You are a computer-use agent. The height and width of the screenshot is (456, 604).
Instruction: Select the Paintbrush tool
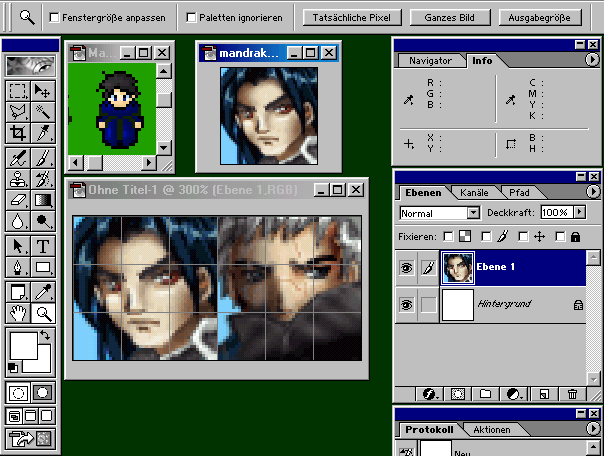pyautogui.click(x=43, y=158)
